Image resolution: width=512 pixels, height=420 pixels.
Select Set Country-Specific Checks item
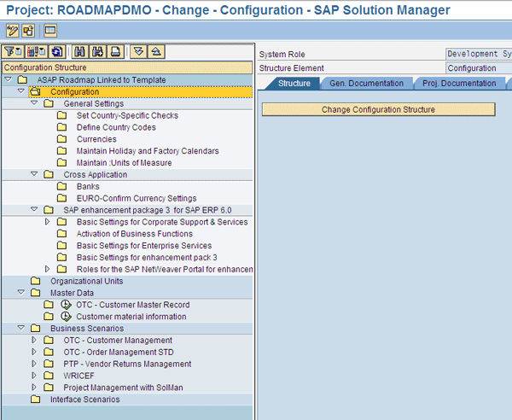[127, 115]
